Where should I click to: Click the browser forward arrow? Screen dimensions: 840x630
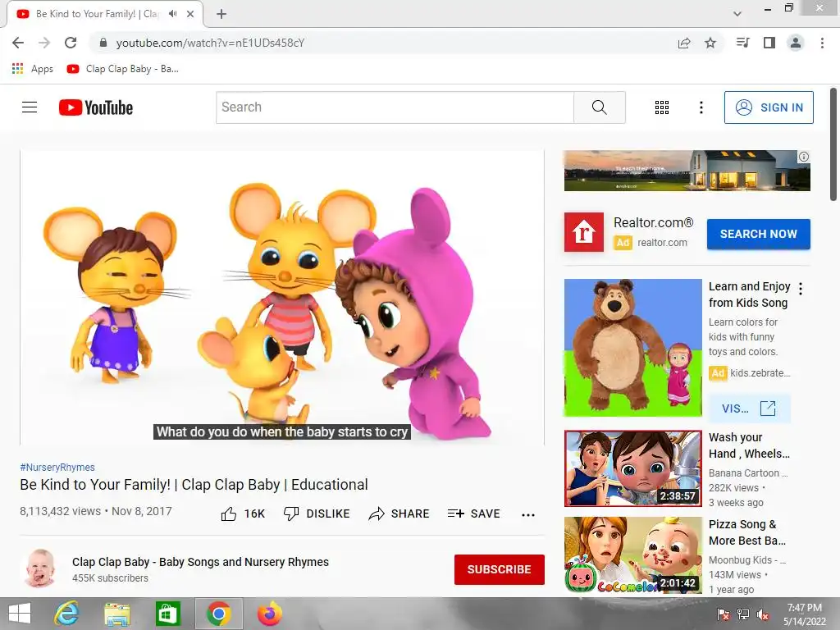44,43
